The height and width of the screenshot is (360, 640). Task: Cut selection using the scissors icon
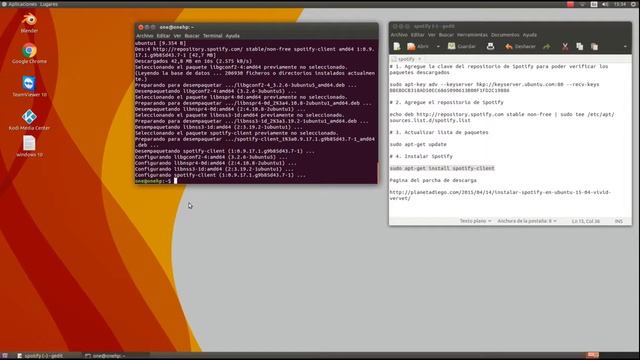[x=565, y=47]
